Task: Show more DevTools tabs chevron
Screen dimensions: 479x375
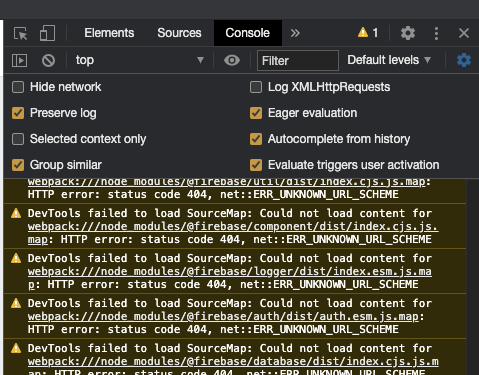Action: [295, 33]
